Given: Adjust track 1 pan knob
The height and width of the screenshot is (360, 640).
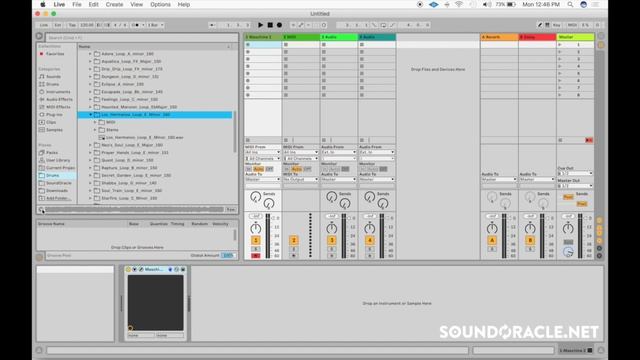Looking at the screenshot, I should 256,228.
